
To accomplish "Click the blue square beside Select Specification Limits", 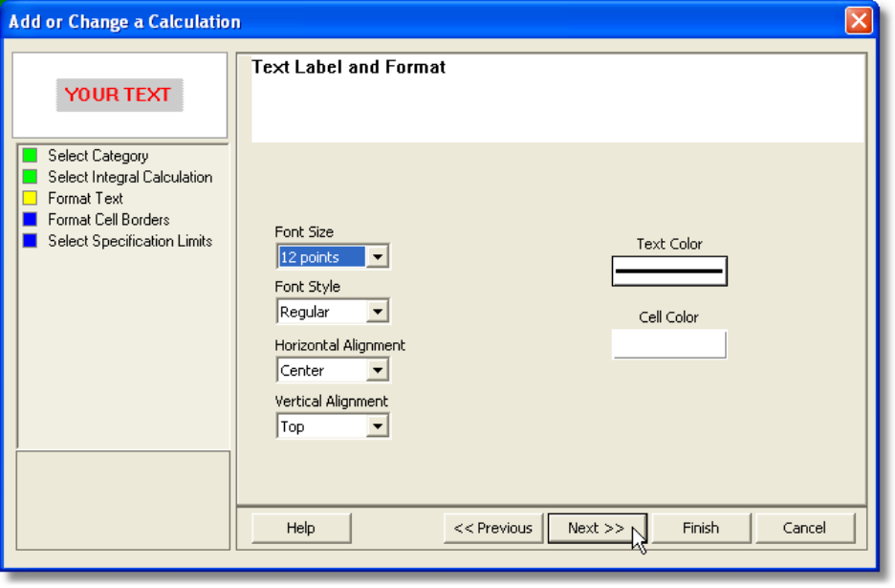I will coord(30,241).
